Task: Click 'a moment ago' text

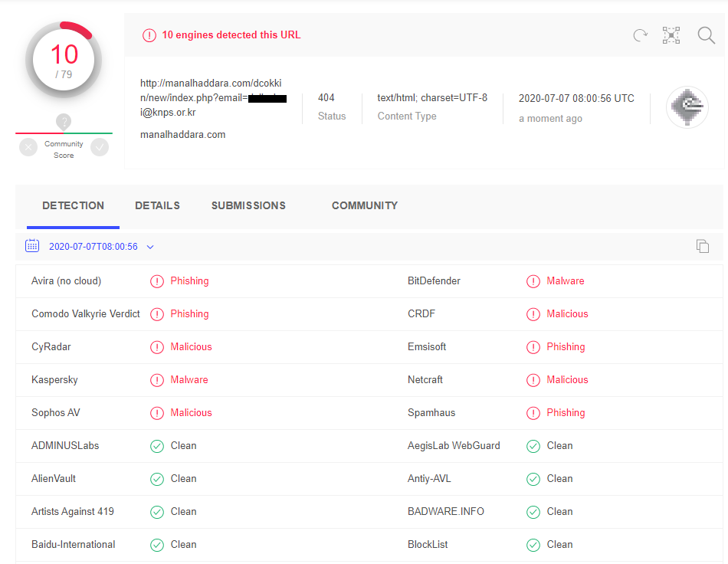Action: 550,118
